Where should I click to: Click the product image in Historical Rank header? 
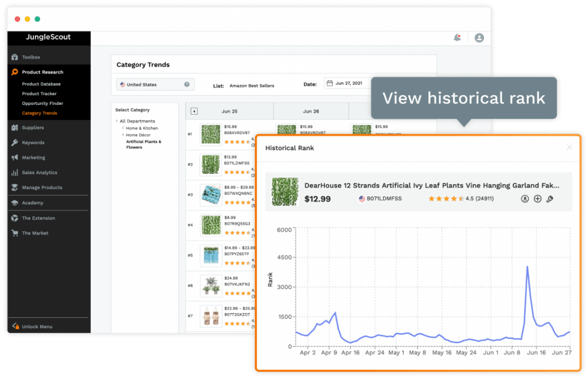click(x=285, y=192)
